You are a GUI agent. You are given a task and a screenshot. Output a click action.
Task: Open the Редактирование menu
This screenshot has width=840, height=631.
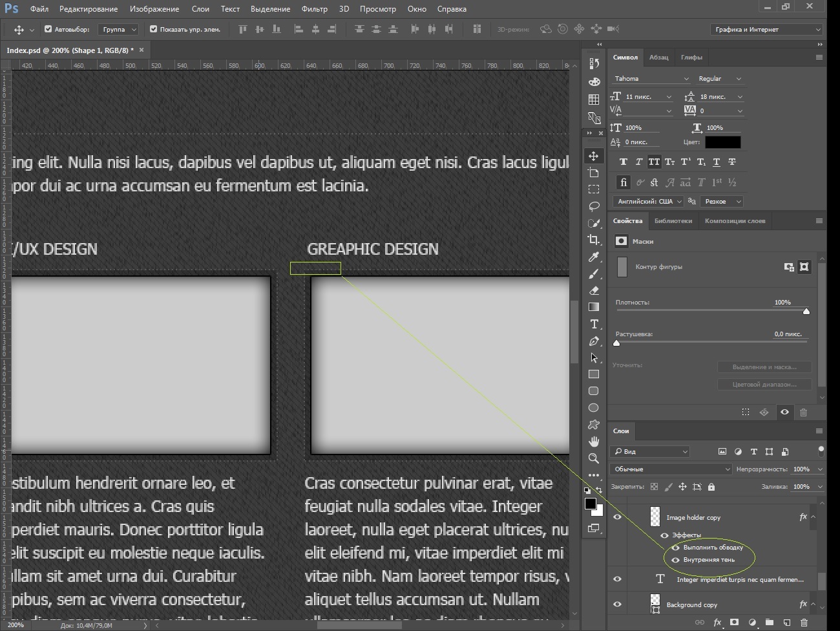(x=89, y=9)
